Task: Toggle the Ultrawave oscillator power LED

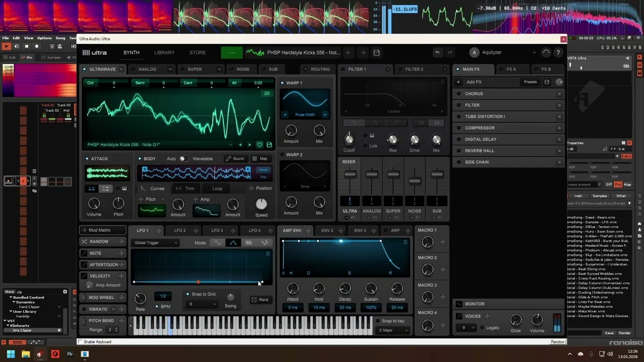Action: [85, 69]
